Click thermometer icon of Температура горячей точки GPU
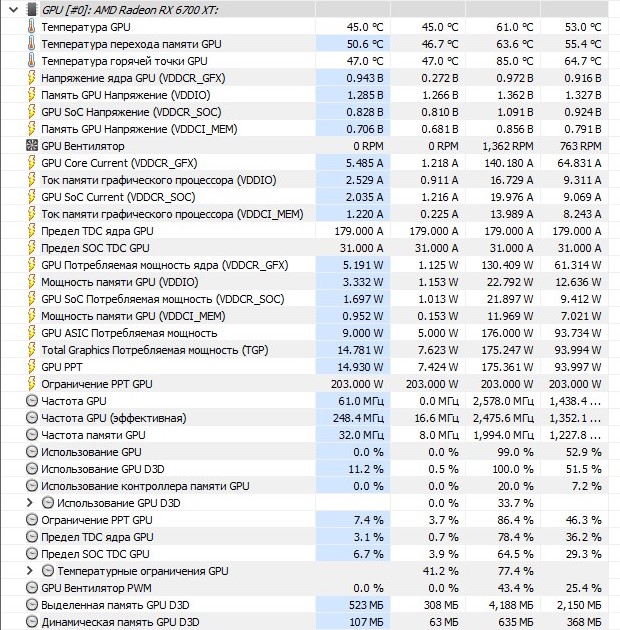 tap(31, 61)
